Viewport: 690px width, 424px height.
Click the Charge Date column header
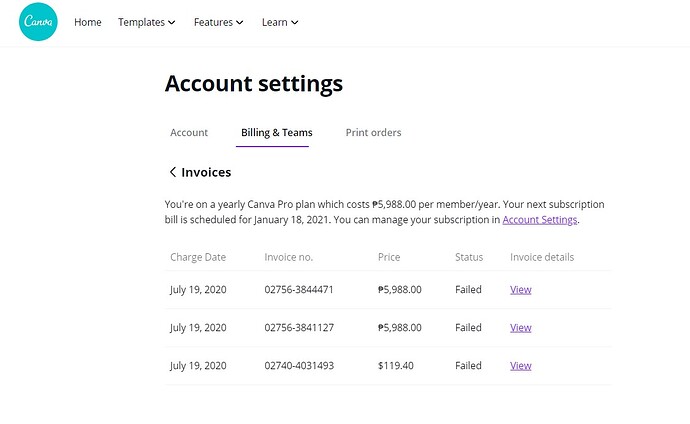click(x=198, y=257)
